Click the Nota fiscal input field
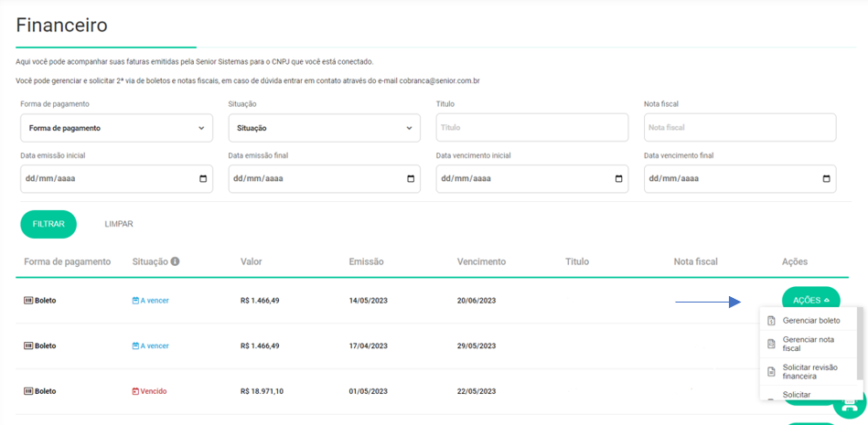Viewport: 868px width, 425px height. coord(740,127)
